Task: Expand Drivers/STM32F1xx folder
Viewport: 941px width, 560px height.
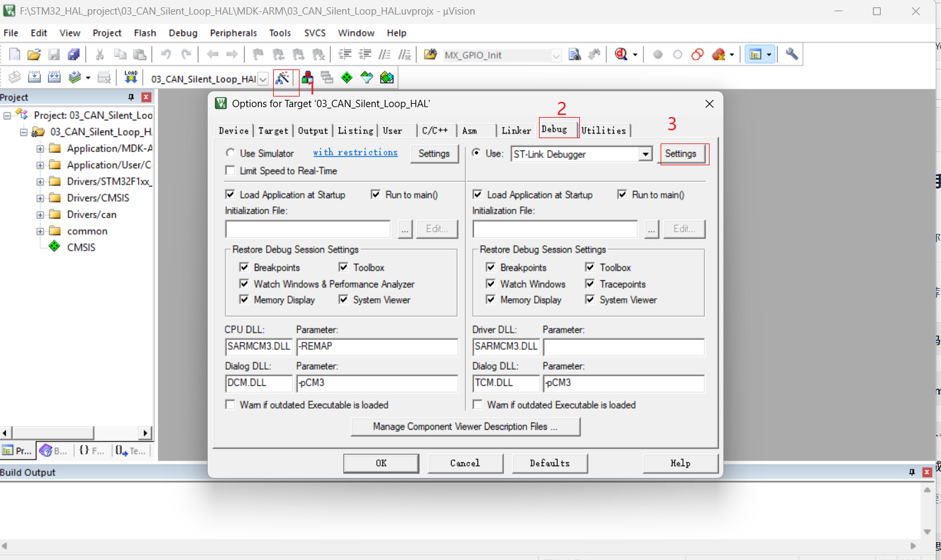Action: 40,181
